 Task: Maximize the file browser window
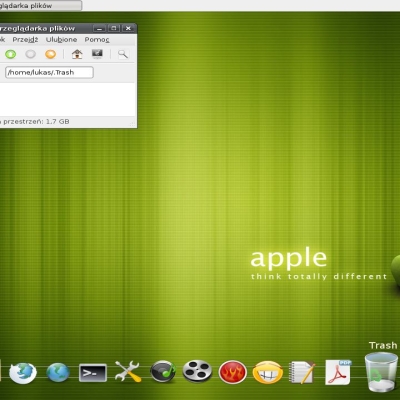tap(114, 28)
